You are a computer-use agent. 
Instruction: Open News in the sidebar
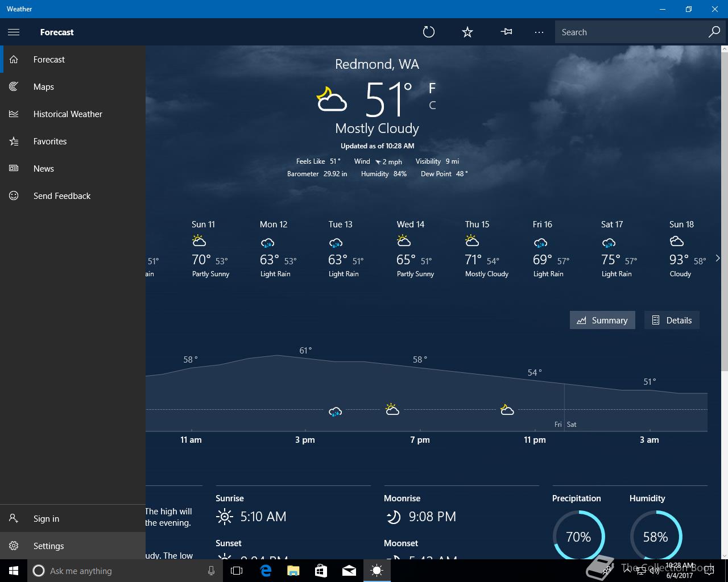coord(73,168)
